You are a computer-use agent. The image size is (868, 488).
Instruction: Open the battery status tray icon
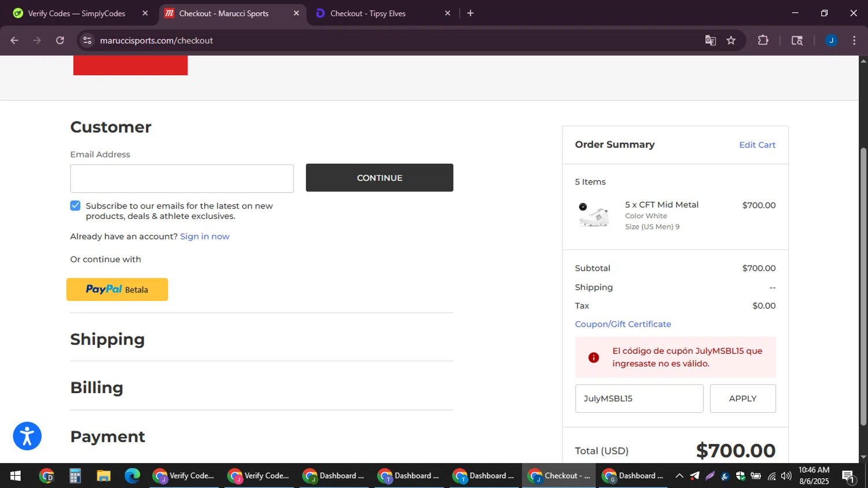point(756,476)
